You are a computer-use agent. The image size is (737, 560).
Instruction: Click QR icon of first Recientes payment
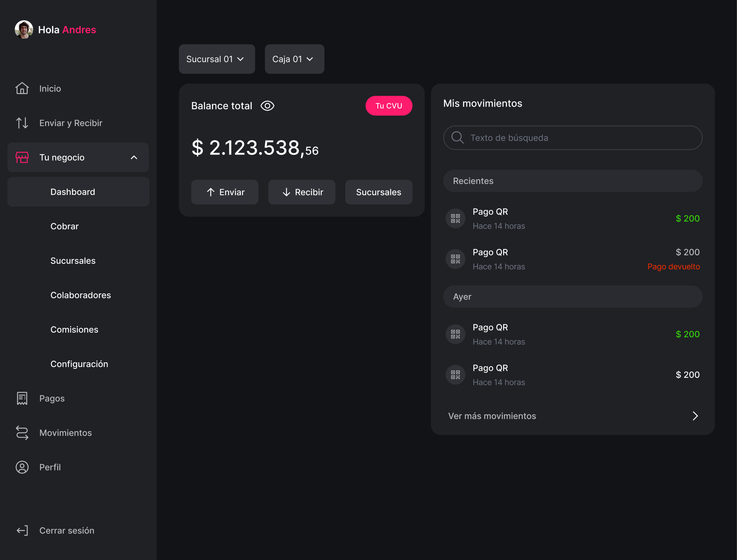[455, 219]
